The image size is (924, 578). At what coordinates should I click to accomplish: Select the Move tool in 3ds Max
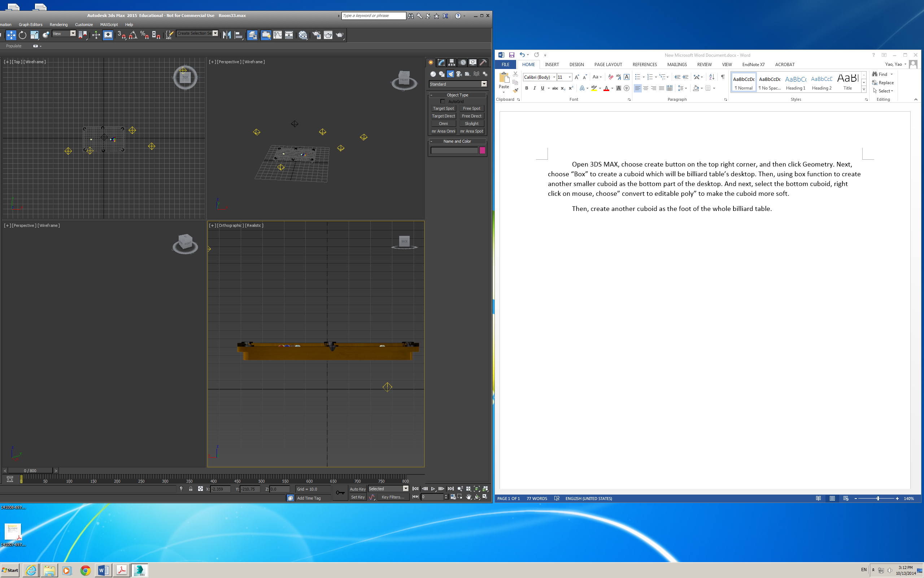pyautogui.click(x=11, y=35)
